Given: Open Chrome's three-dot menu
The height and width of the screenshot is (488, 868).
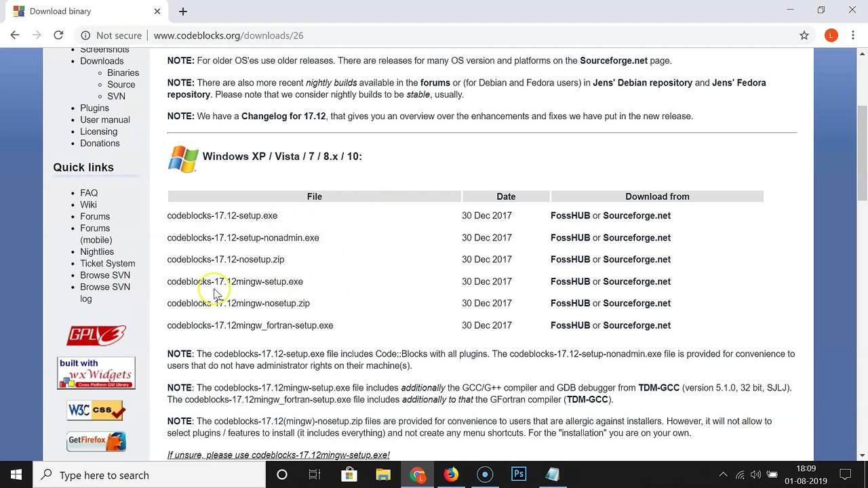Looking at the screenshot, I should tap(853, 35).
